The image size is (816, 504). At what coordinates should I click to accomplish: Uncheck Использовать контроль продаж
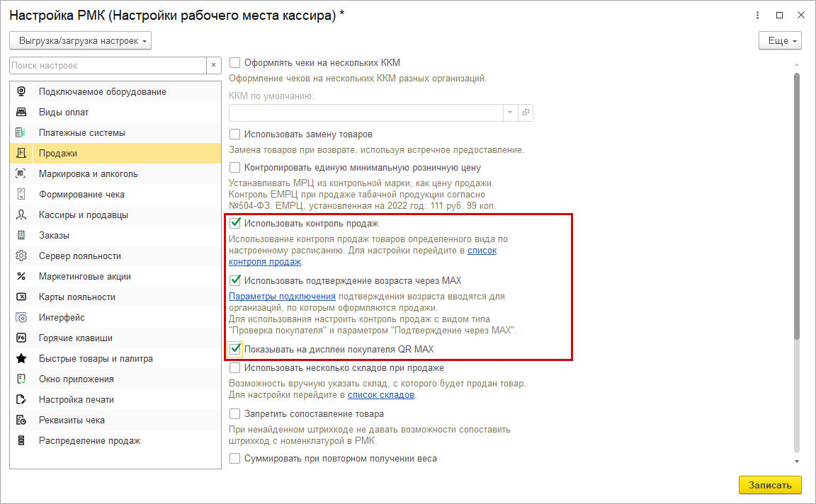pyautogui.click(x=235, y=224)
